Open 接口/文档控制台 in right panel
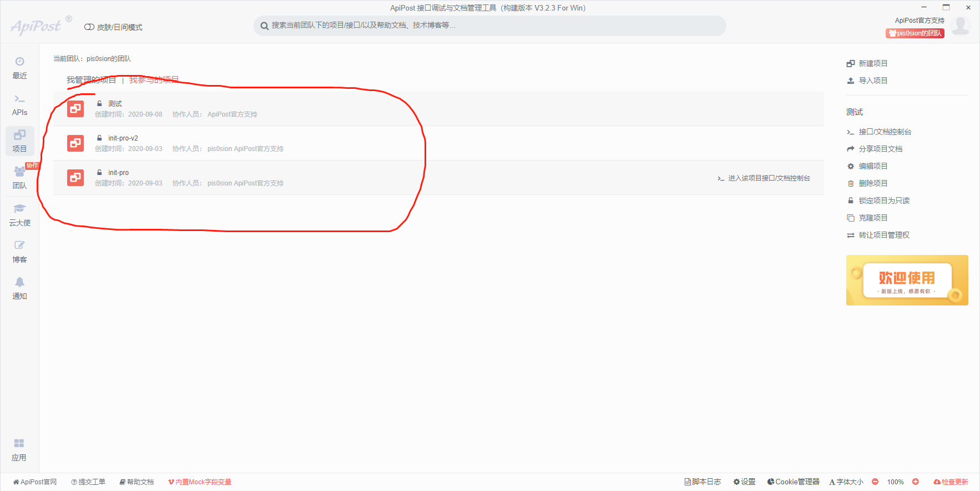The image size is (980, 491). [879, 132]
